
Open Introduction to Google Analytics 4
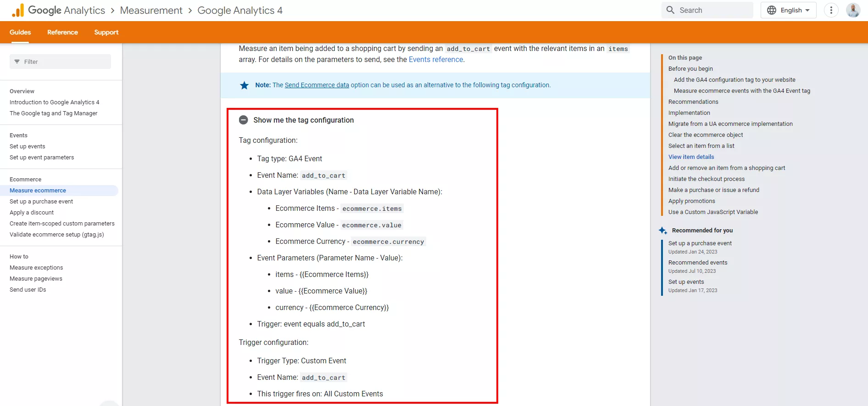55,102
